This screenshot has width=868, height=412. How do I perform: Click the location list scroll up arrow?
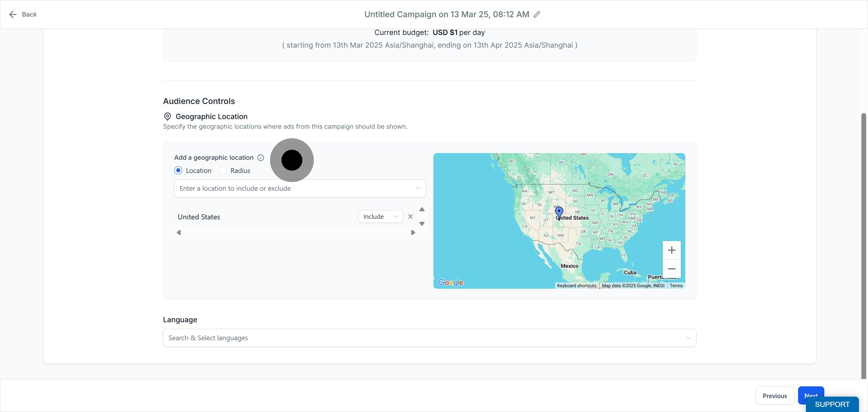(422, 209)
